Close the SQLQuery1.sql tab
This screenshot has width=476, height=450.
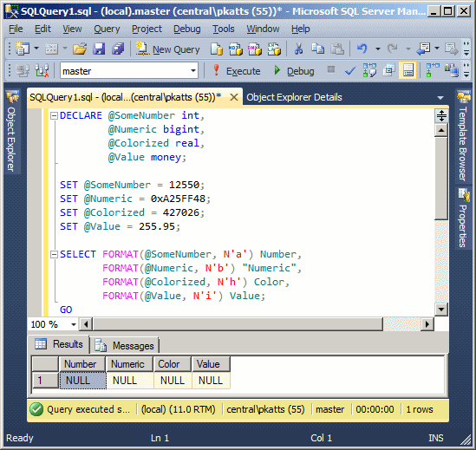pyautogui.click(x=234, y=97)
